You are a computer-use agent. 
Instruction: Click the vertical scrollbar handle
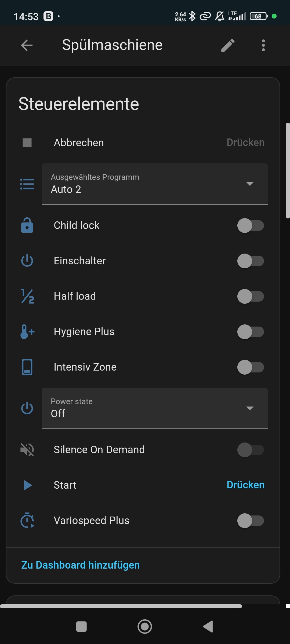288,171
